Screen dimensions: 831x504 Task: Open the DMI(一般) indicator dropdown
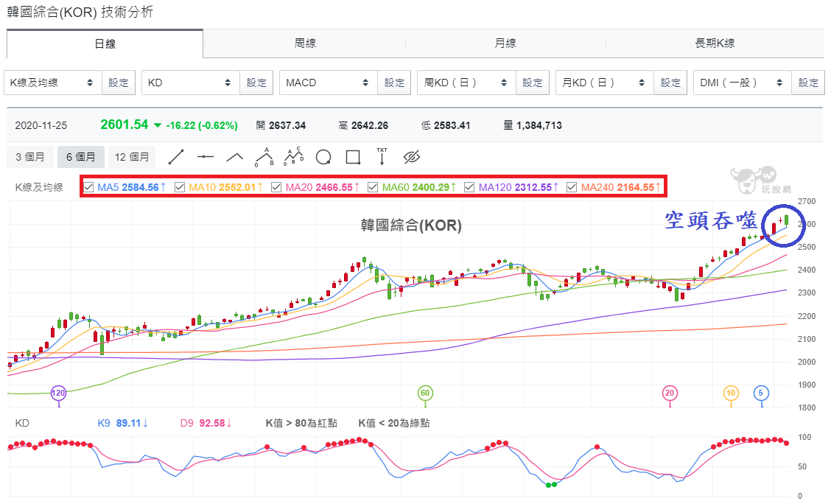pos(742,83)
